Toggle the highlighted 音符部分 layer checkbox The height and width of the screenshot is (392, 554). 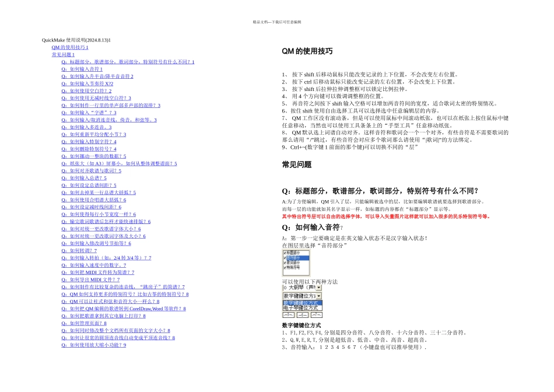pos(285,258)
